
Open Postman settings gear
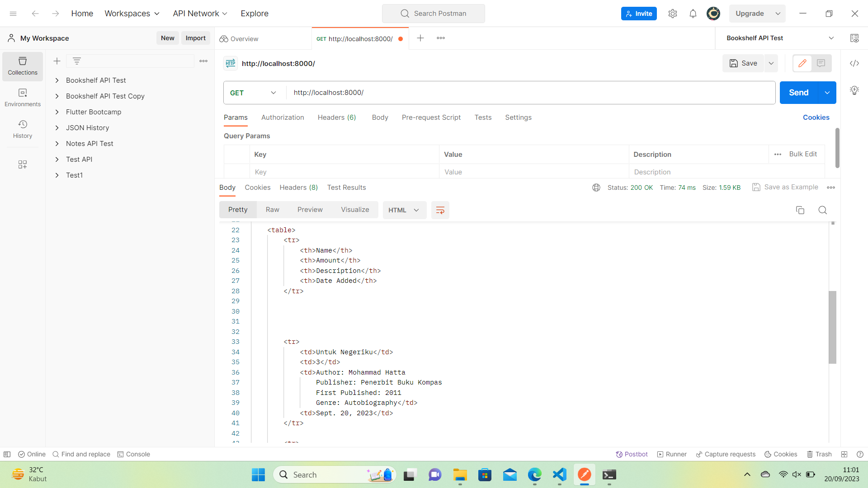[x=673, y=14]
